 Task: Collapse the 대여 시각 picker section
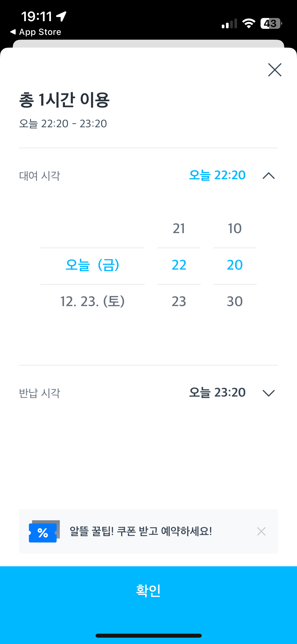click(269, 176)
